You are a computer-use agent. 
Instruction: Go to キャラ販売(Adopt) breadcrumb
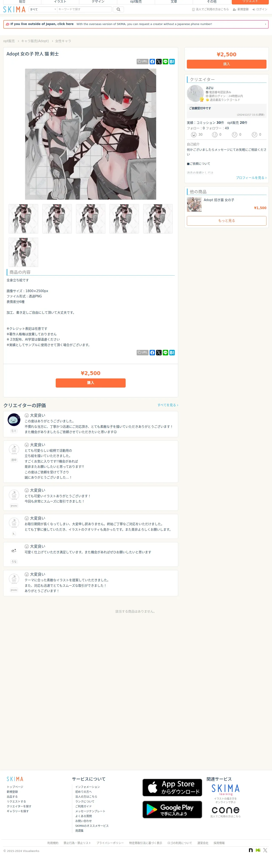coord(35,41)
